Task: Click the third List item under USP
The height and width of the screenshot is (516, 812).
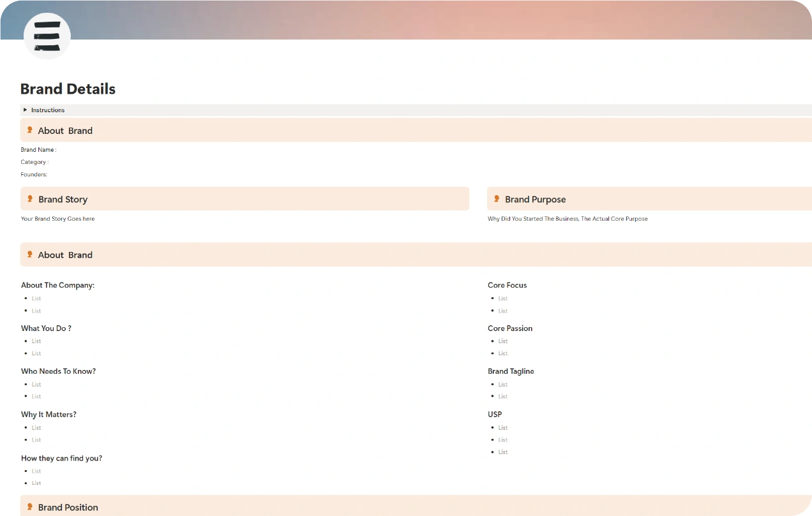Action: (503, 452)
